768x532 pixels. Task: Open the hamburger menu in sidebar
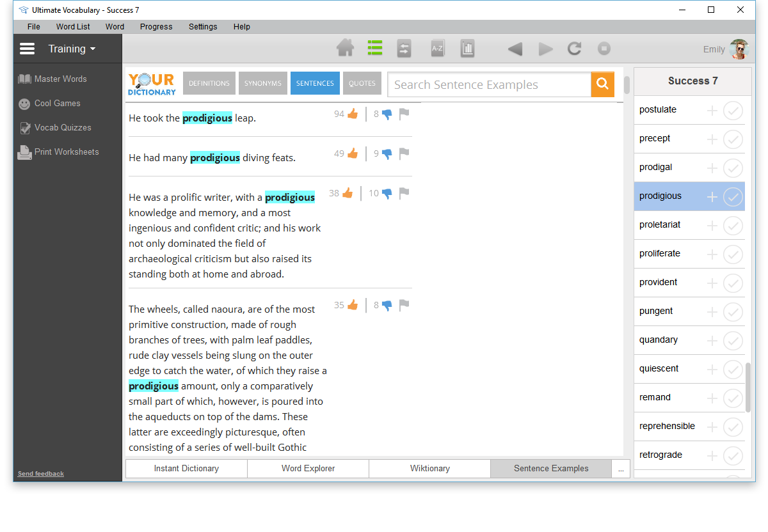[27, 49]
